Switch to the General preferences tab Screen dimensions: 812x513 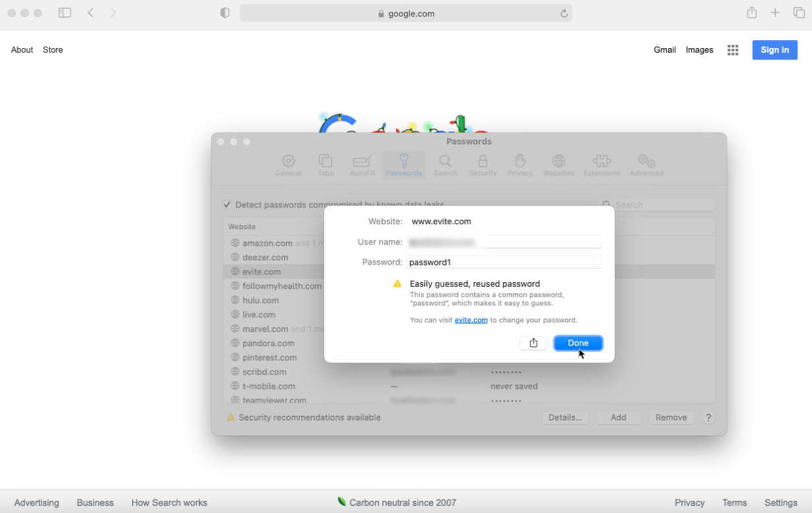[x=288, y=165]
